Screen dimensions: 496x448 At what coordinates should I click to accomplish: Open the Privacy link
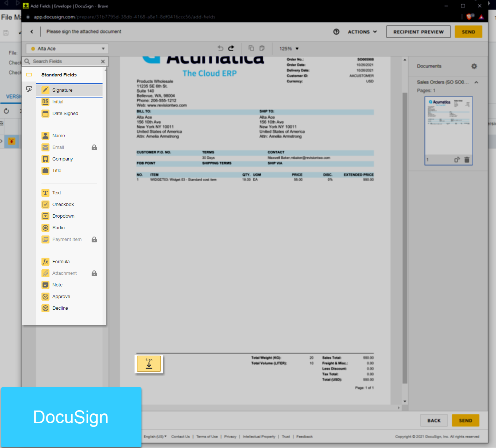click(x=230, y=436)
